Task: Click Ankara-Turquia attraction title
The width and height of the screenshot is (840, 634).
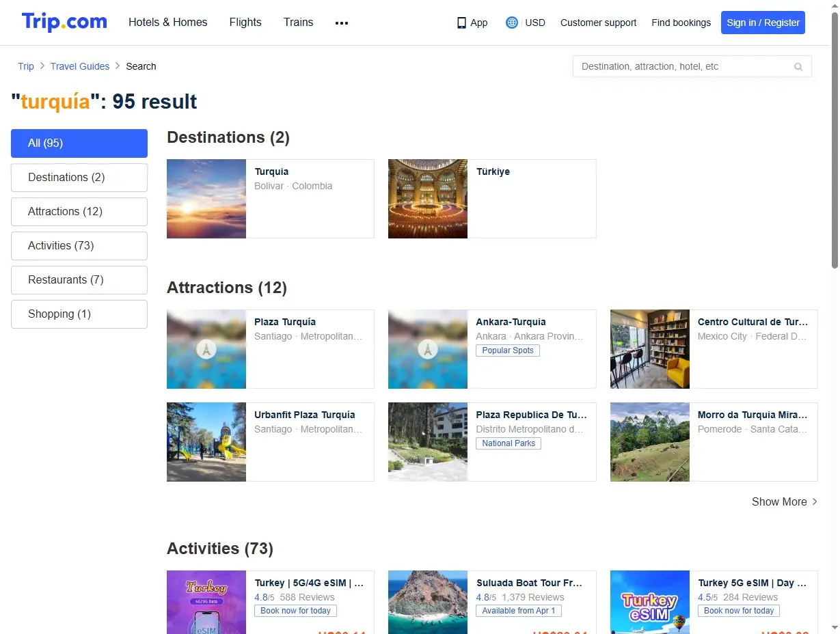Action: [511, 322]
